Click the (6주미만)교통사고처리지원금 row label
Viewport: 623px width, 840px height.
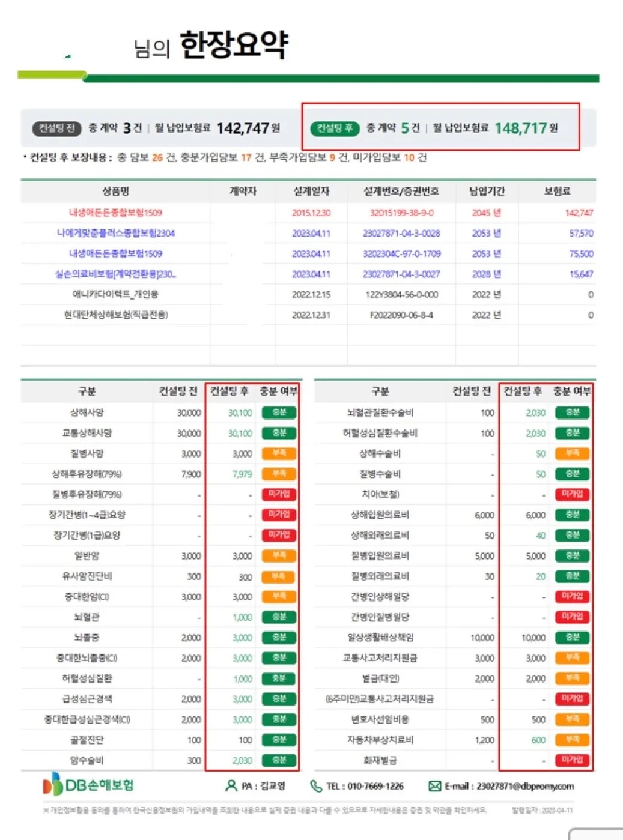click(x=380, y=698)
